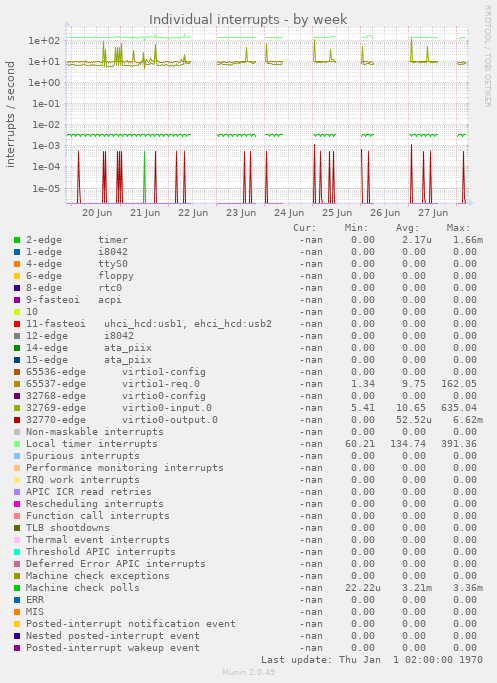
Task: Click the '27 Jun' x-axis label
Action: pos(433,213)
